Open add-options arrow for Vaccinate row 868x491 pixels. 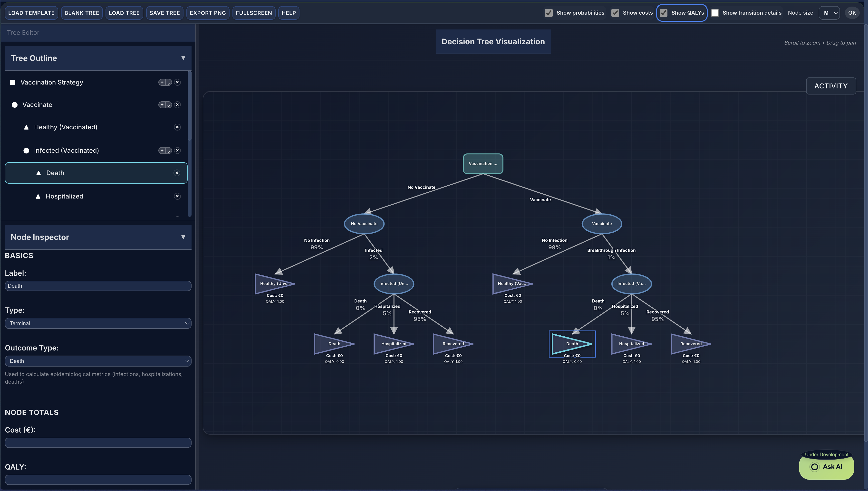point(169,105)
